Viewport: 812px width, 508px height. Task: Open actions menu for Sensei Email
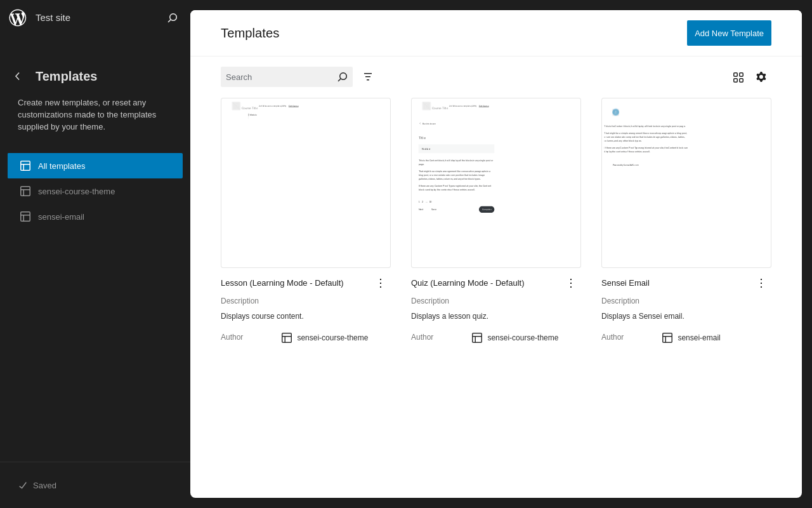(x=761, y=283)
